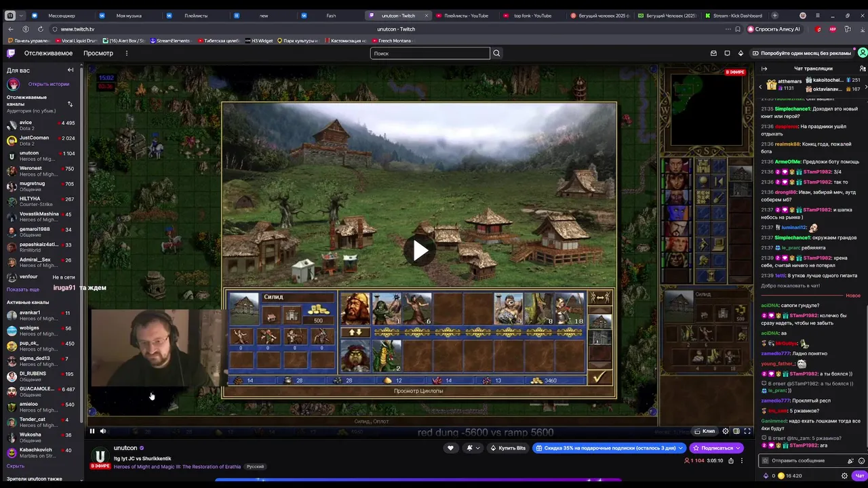Screen dimensions: 868x488
Task: Mute the player volume icon
Action: 103,431
